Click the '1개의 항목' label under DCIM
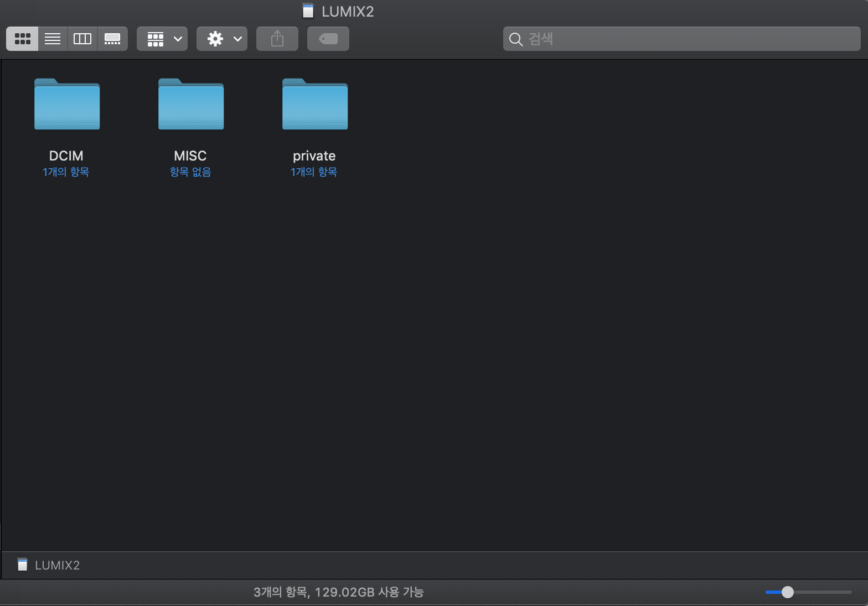The width and height of the screenshot is (868, 606). point(66,172)
